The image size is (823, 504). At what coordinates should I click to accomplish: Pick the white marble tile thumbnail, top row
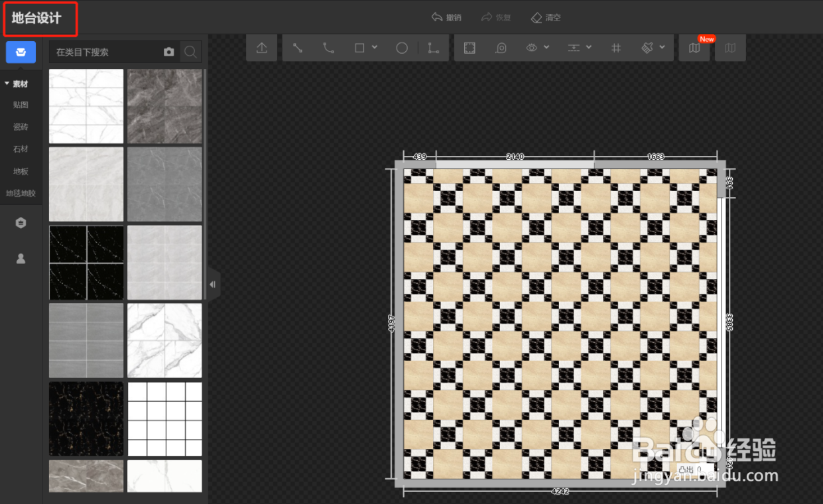click(x=86, y=106)
